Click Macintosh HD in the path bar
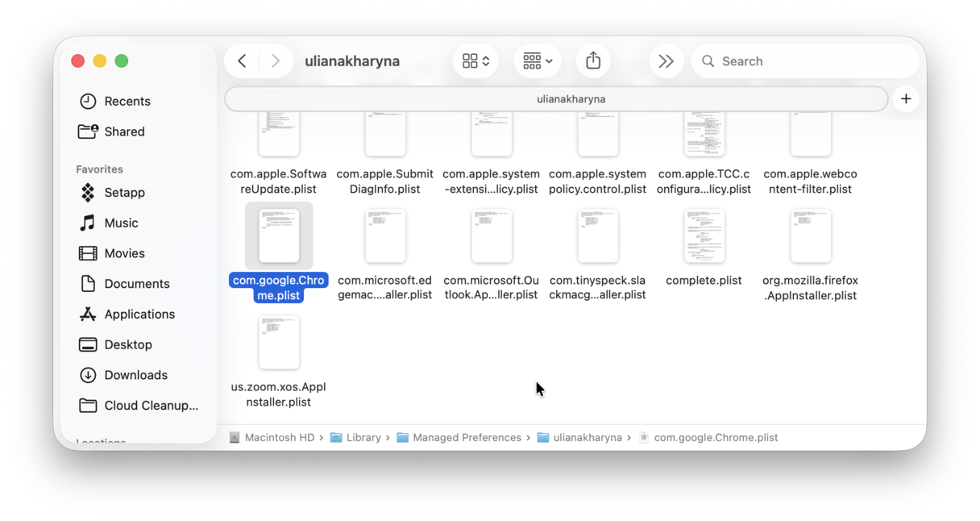Image resolution: width=980 pixels, height=521 pixels. coord(272,438)
